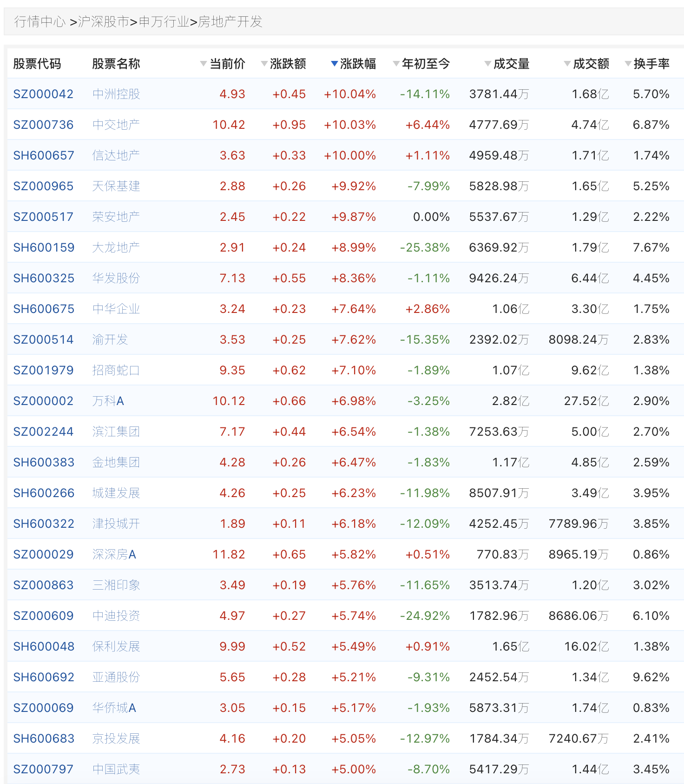684x784 pixels.
Task: Open 金地集团 stock name link
Action: [x=116, y=462]
